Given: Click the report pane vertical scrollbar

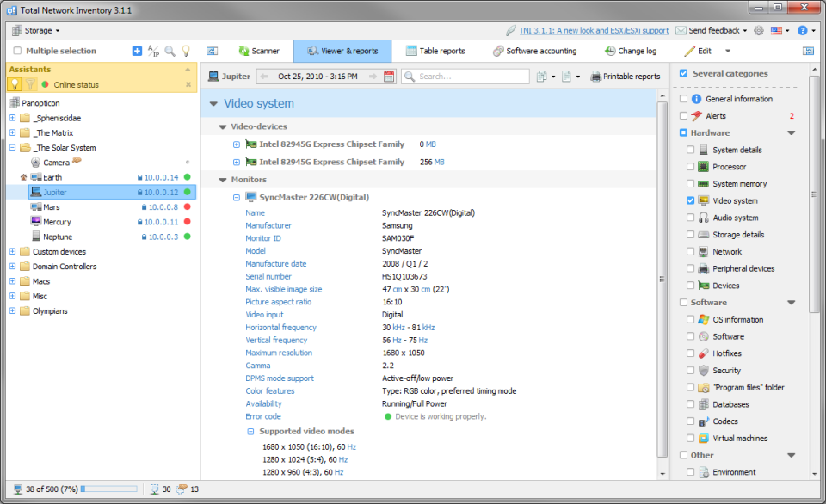Looking at the screenshot, I should pos(663,280).
